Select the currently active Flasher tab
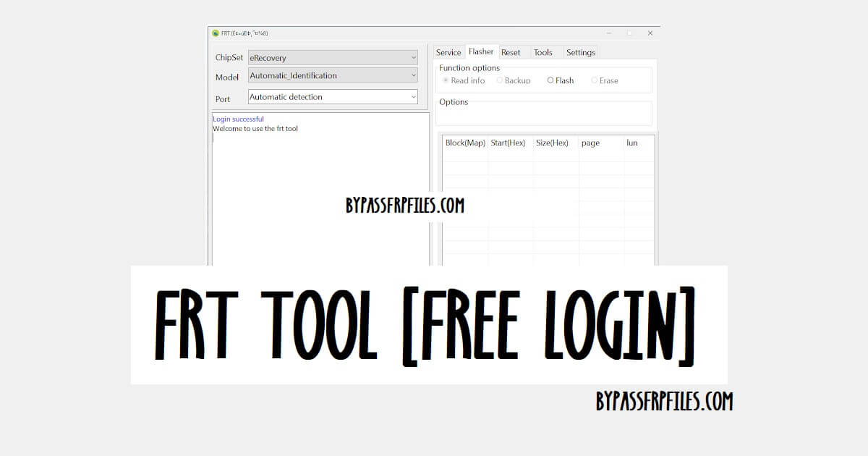Screen dimensions: 868x456 (481, 51)
